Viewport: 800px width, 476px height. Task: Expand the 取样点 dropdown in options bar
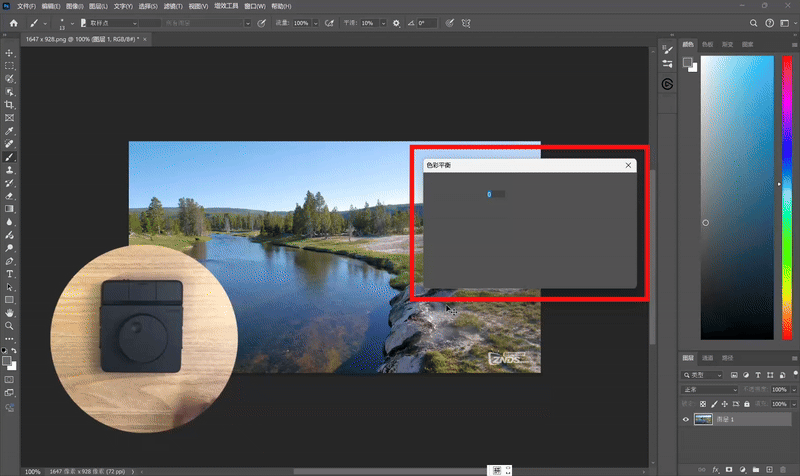point(110,22)
